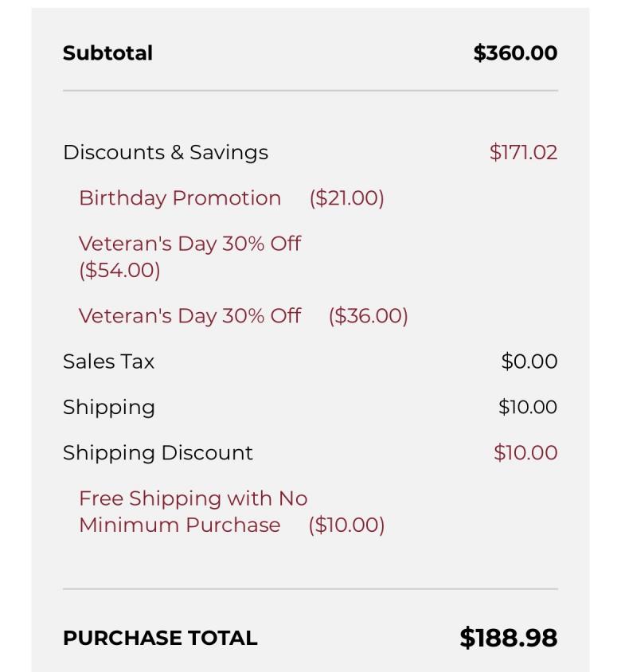Select the $171.02 discounts total
The width and height of the screenshot is (621, 672).
tap(523, 152)
